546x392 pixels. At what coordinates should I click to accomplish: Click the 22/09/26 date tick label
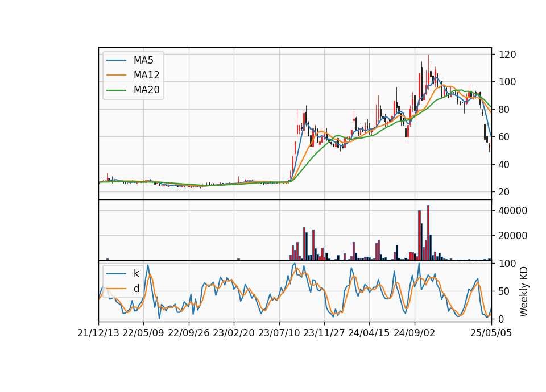189,333
